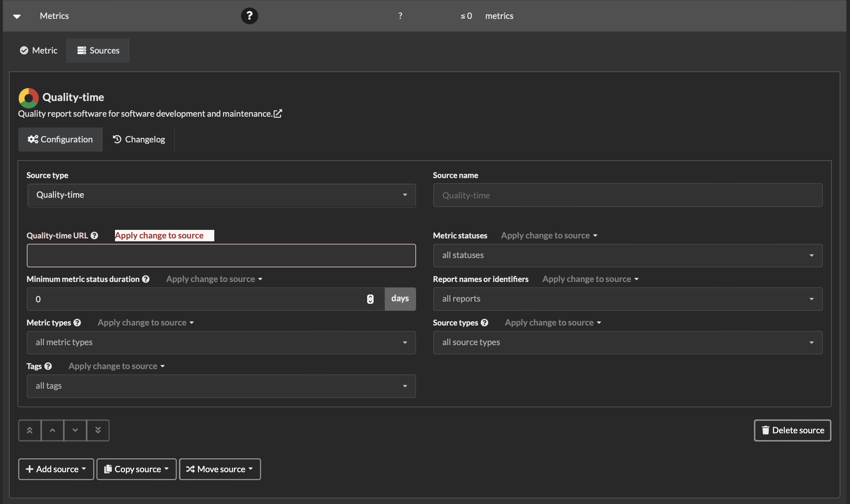Move source down one position
This screenshot has height=504, width=850.
[x=75, y=430]
